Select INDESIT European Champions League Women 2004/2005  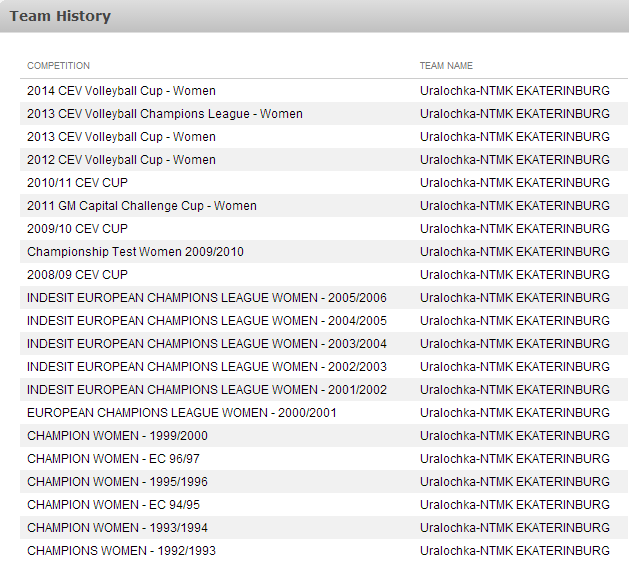[207, 321]
